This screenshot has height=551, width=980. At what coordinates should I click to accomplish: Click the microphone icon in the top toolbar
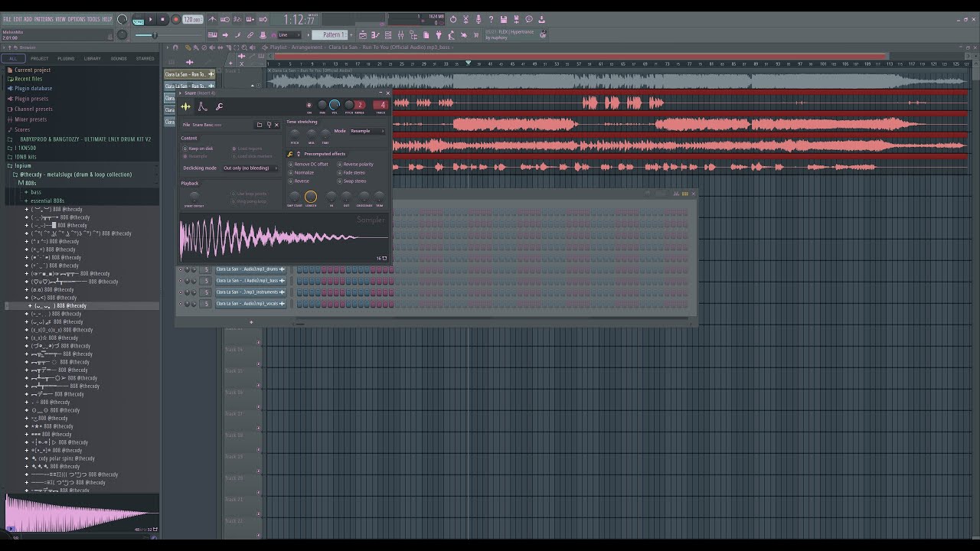click(x=479, y=19)
